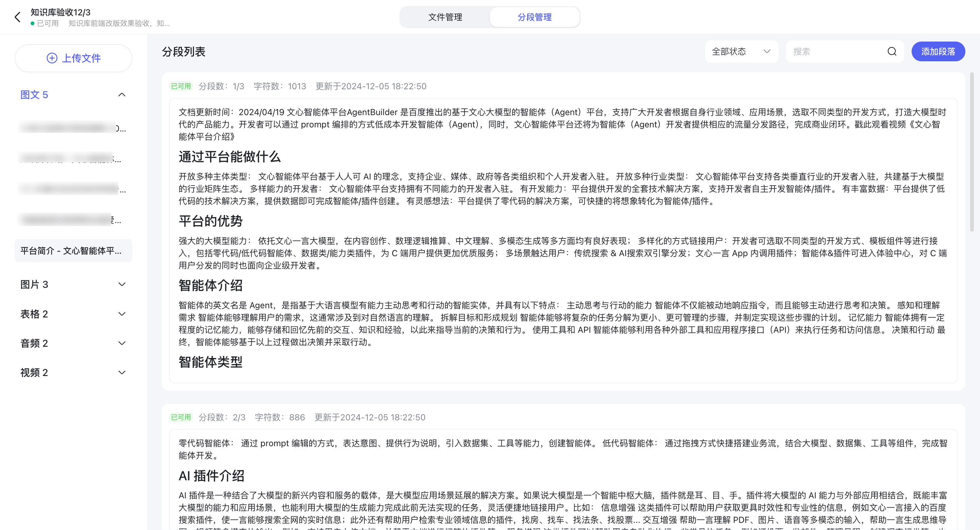The height and width of the screenshot is (530, 980).
Task: Expand the 视频 2 group
Action: pyautogui.click(x=122, y=373)
